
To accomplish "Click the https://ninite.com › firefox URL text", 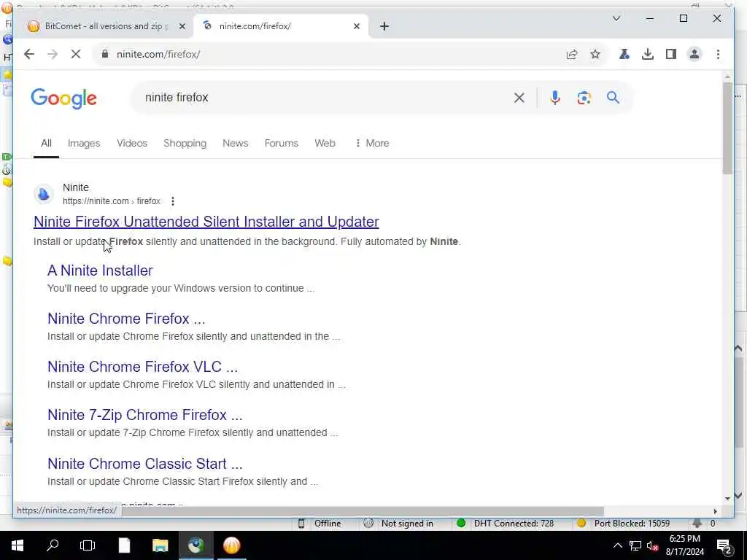I will click(112, 201).
